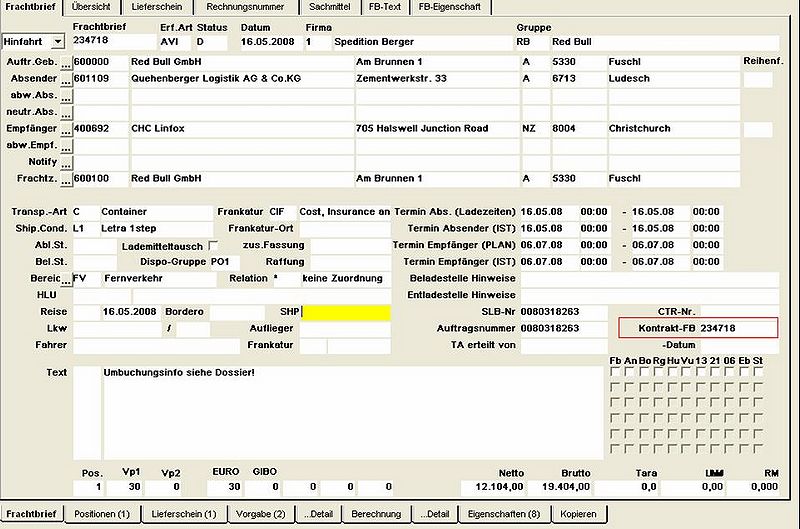Viewport: 800px width, 529px height.
Task: Expand the Hinfahrt dropdown
Action: pos(58,41)
